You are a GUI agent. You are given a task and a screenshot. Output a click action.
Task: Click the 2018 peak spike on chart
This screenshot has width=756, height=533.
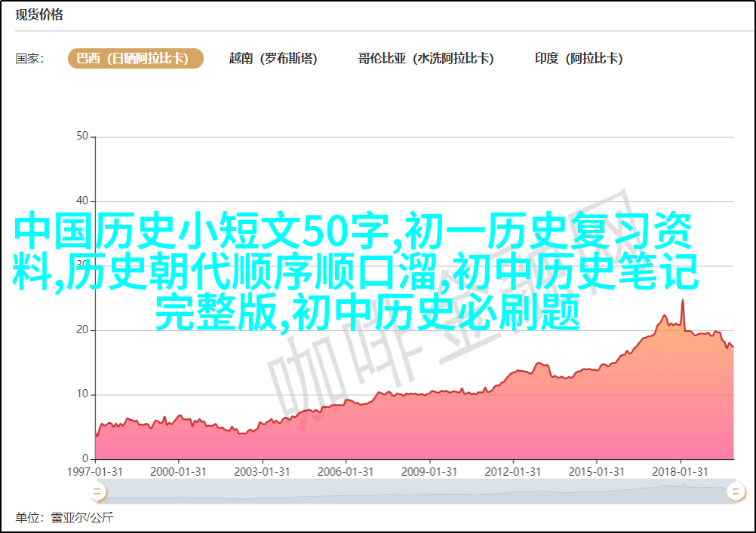(683, 301)
